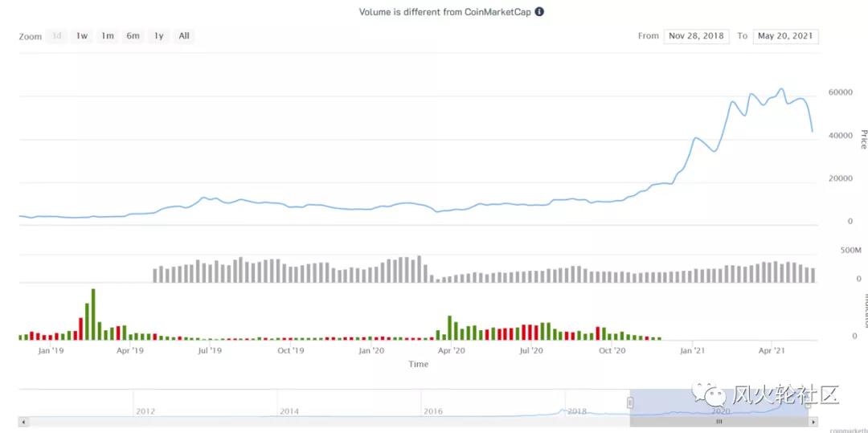
Task: Click the 2018 label in navigator
Action: (x=577, y=411)
